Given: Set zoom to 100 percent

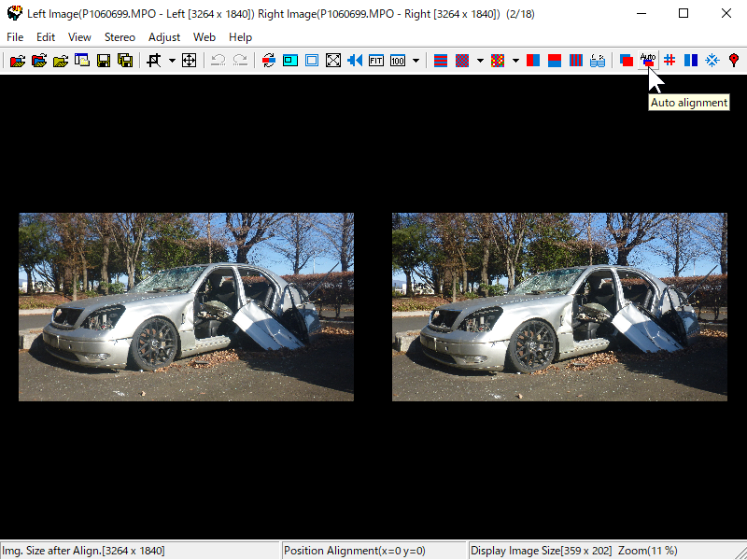Looking at the screenshot, I should (398, 61).
